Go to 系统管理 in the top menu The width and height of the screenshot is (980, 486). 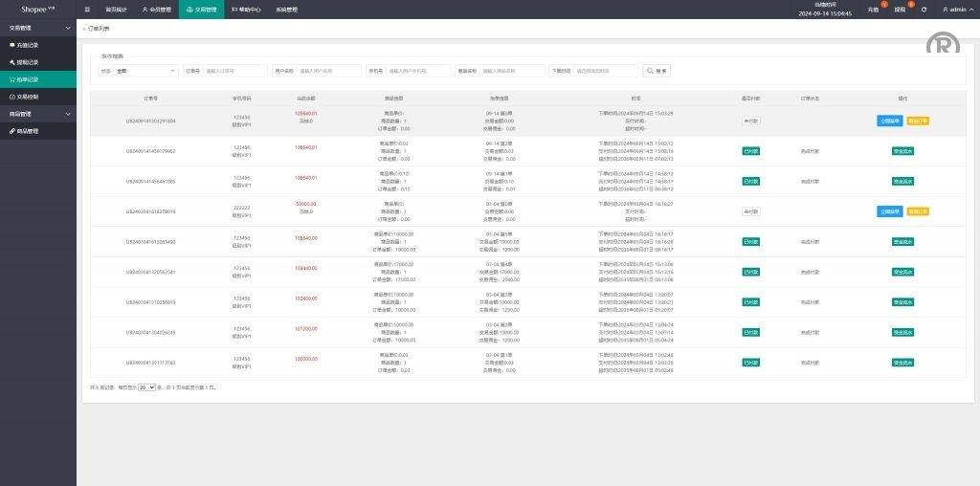pyautogui.click(x=286, y=10)
